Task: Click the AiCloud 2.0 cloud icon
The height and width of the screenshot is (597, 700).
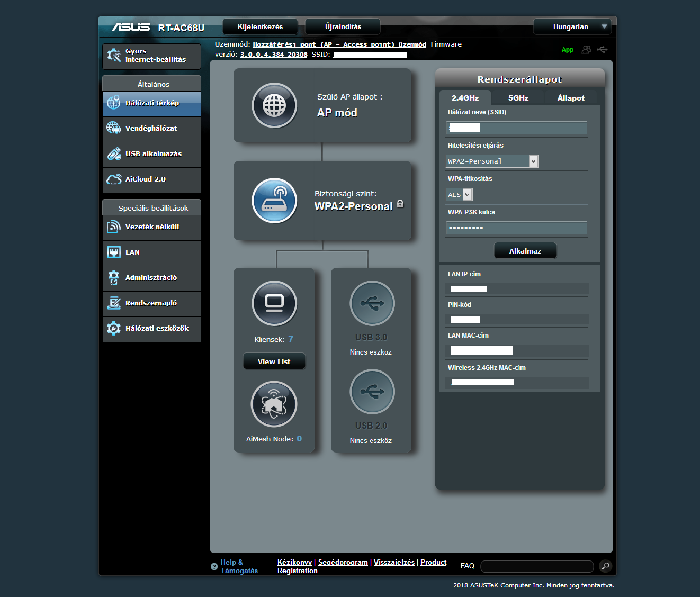Action: (114, 179)
